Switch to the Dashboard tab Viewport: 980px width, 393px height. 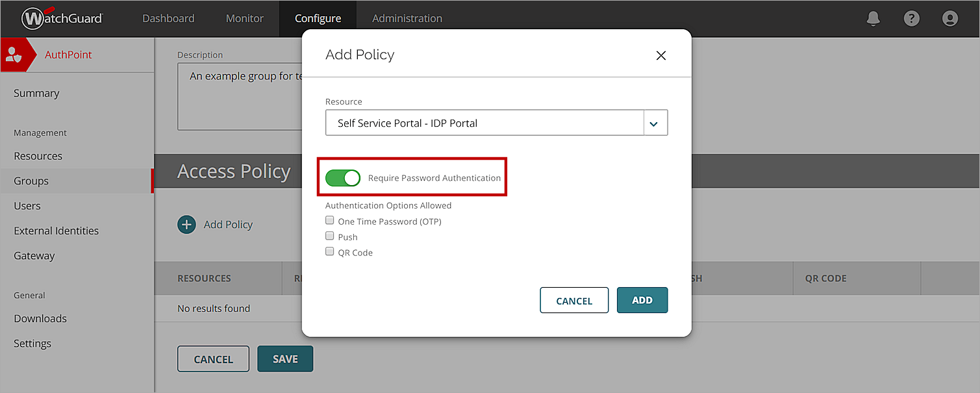point(168,18)
